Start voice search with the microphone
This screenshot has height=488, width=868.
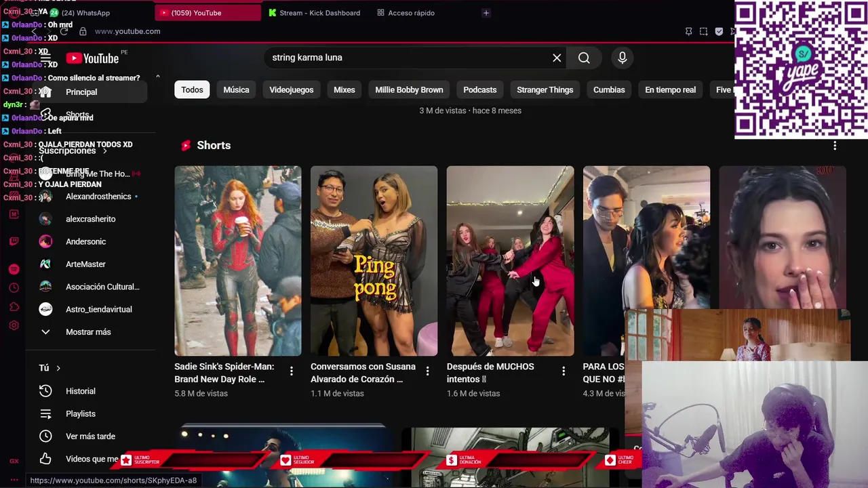tap(622, 58)
